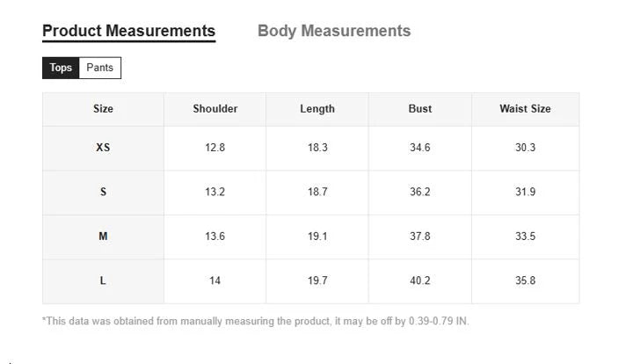Click the L waist value 35.8
The height and width of the screenshot is (364, 626).
click(525, 280)
